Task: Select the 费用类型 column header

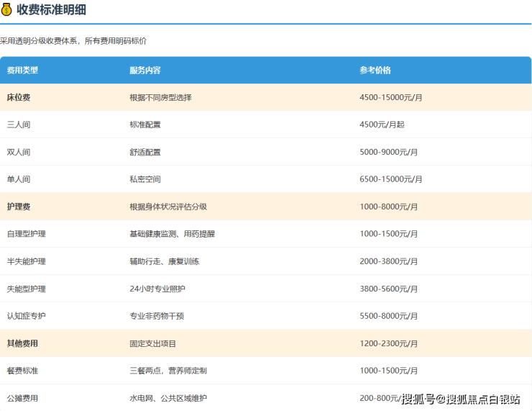Action: pyautogui.click(x=22, y=71)
